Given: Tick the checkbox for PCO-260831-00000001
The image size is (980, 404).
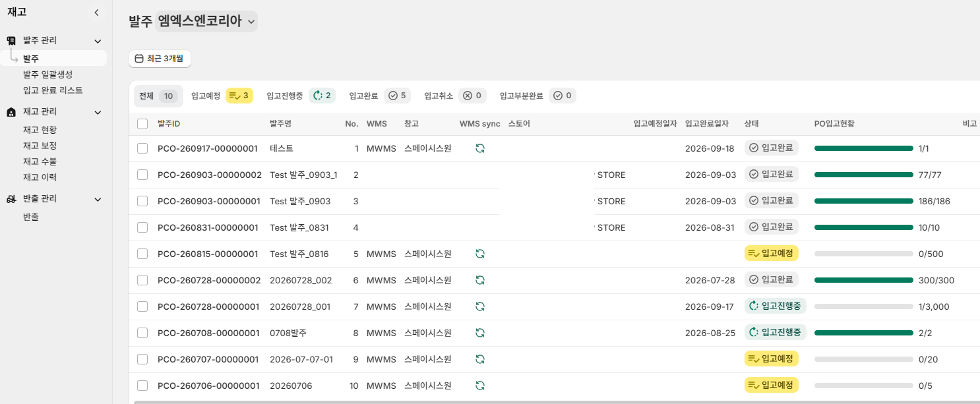Looking at the screenshot, I should click(142, 227).
